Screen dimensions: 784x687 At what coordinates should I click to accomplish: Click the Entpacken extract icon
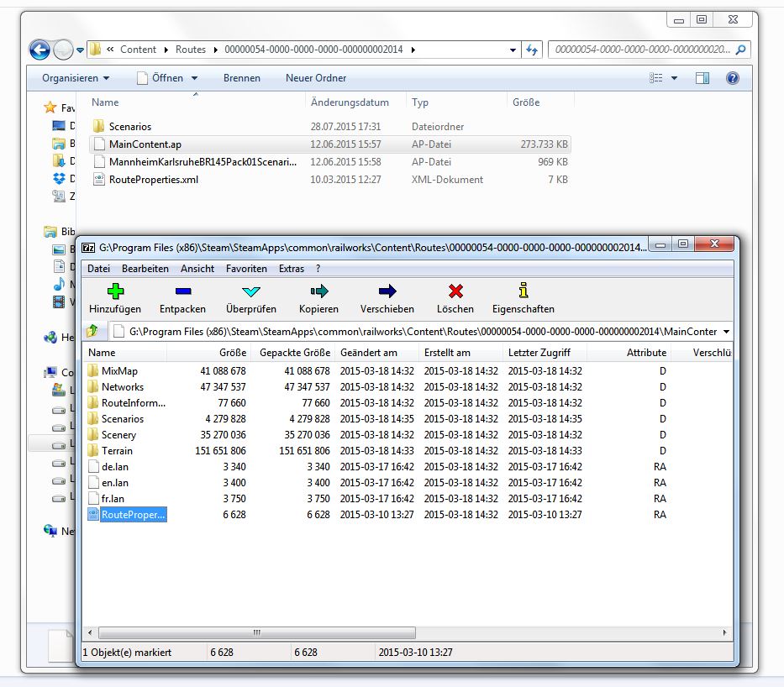[x=183, y=291]
